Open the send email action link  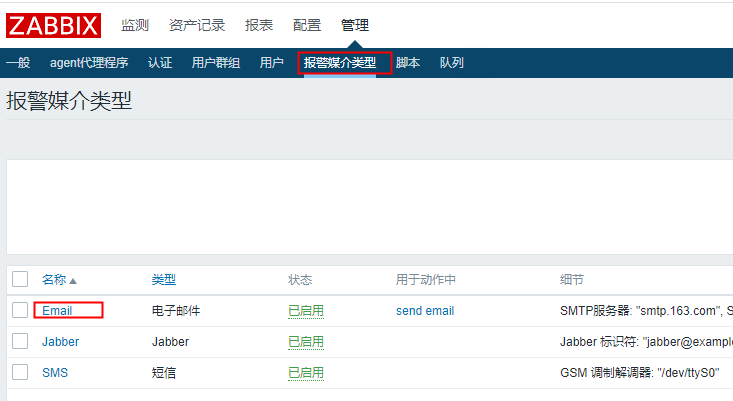(425, 311)
